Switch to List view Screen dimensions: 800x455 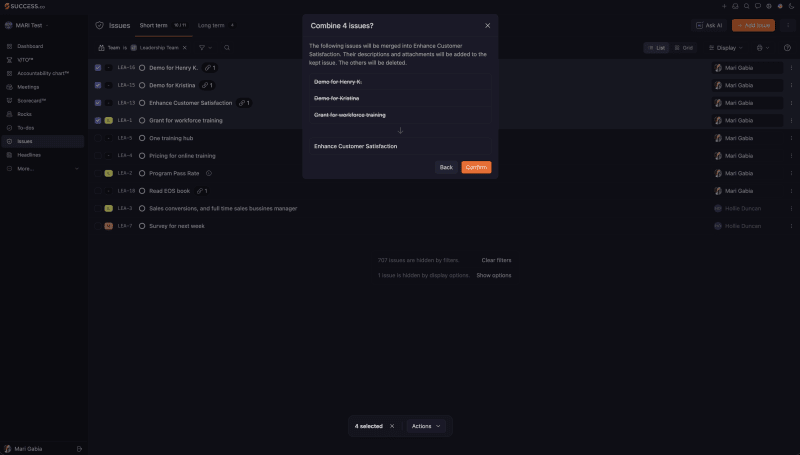click(x=656, y=48)
